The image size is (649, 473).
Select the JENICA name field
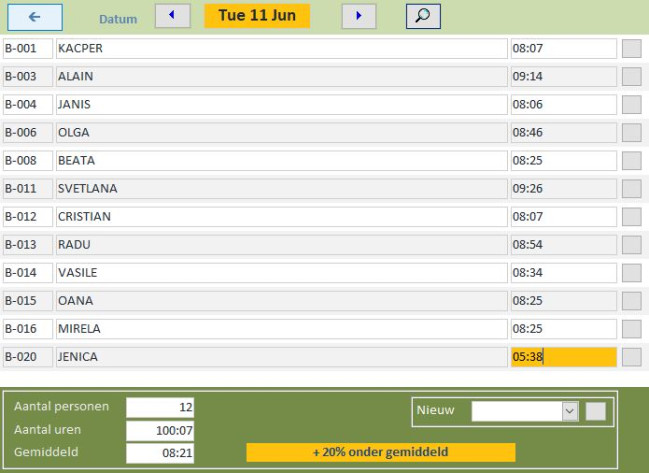click(x=281, y=357)
